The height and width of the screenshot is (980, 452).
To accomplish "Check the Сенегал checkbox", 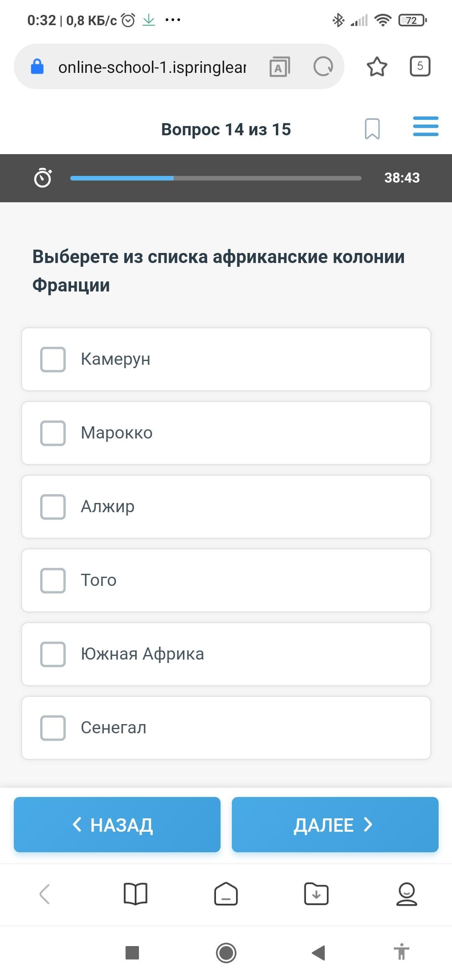I will point(53,728).
